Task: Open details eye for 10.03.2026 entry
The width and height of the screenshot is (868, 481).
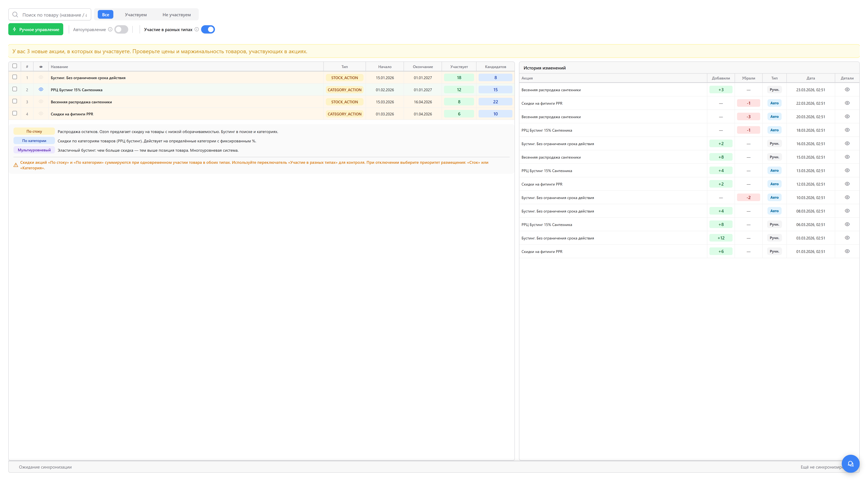Action: click(x=847, y=197)
